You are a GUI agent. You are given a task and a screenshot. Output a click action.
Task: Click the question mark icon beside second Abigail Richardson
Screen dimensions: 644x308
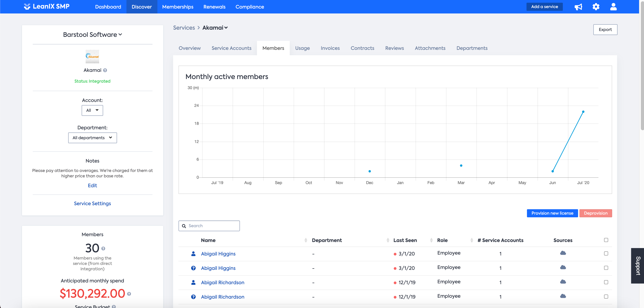click(x=193, y=297)
